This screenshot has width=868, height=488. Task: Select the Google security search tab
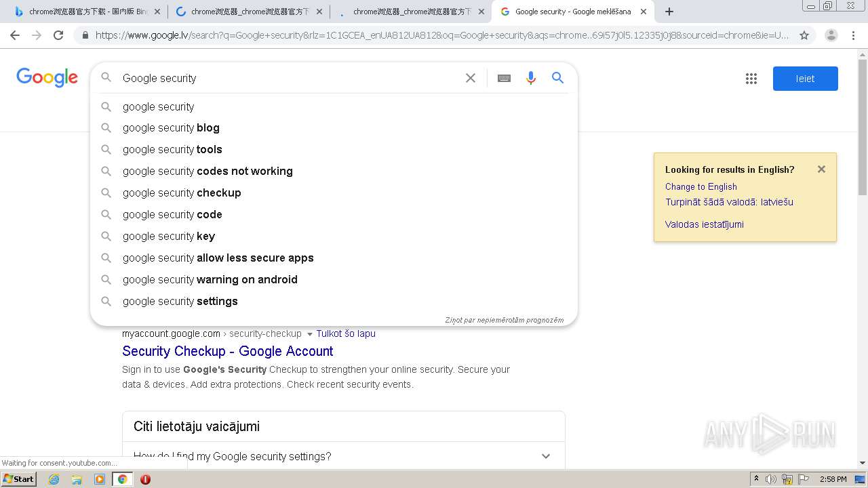(573, 12)
